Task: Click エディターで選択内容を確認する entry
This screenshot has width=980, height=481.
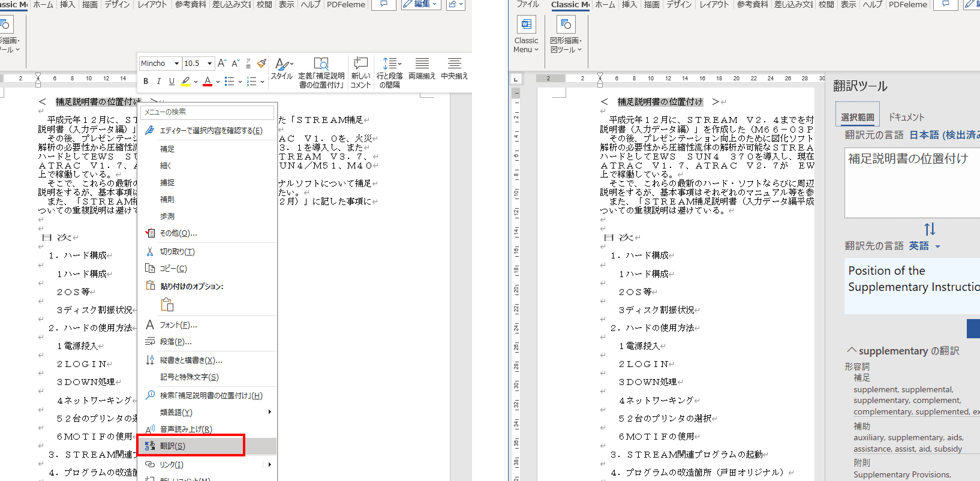Action: click(208, 130)
